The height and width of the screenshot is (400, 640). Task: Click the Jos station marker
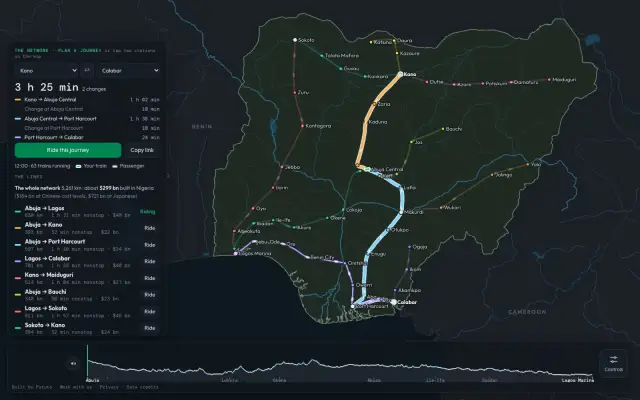pos(411,142)
